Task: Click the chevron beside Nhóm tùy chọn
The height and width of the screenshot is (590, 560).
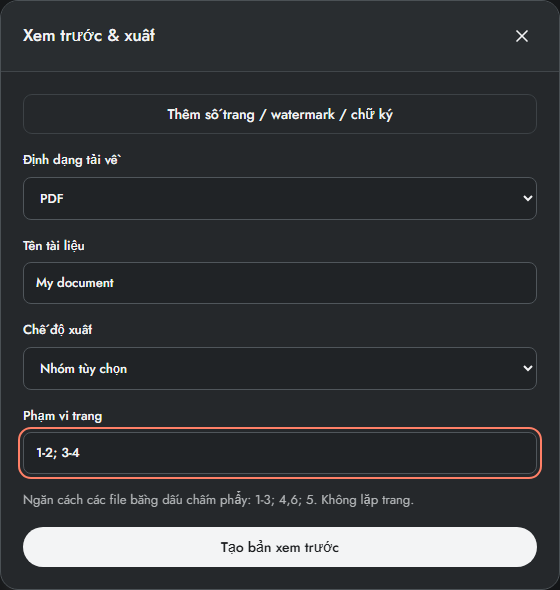Action: [528, 368]
